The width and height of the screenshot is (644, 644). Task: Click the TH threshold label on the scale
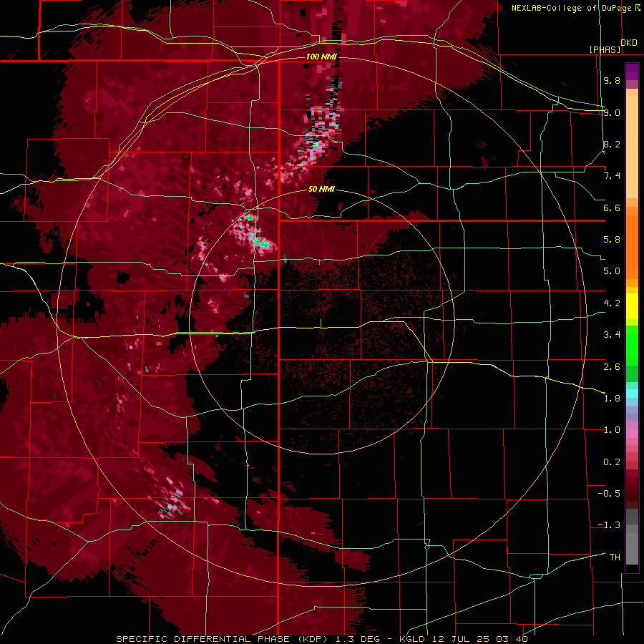pos(615,557)
